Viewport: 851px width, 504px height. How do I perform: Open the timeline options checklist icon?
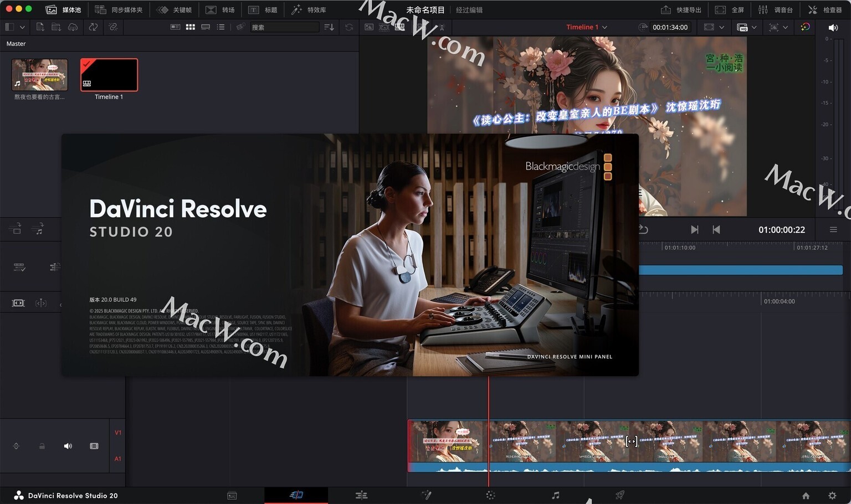click(19, 268)
